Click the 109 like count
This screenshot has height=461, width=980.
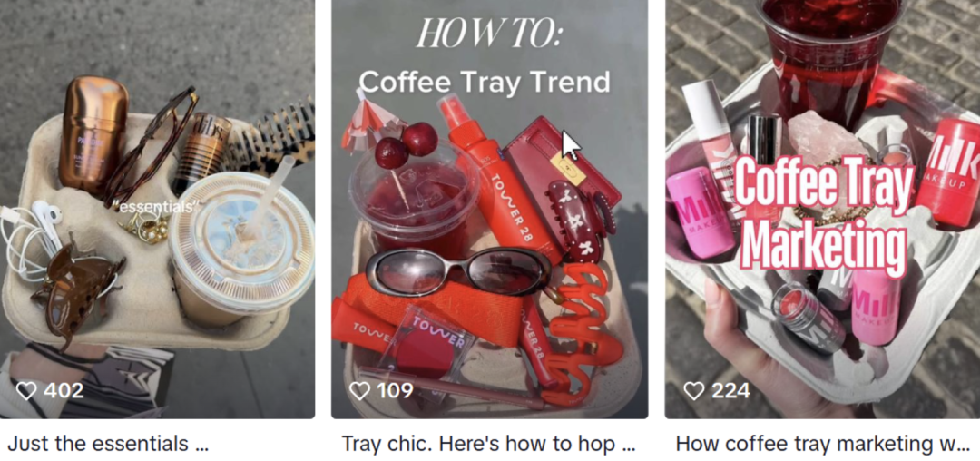[395, 391]
